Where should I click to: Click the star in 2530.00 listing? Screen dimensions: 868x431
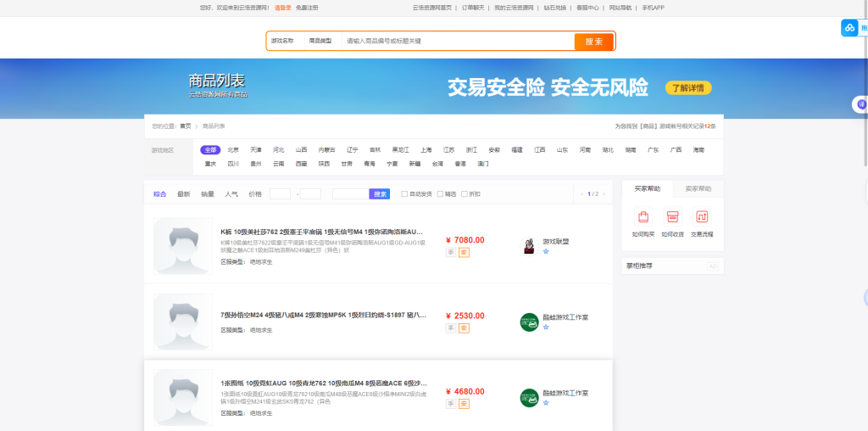coord(546,327)
